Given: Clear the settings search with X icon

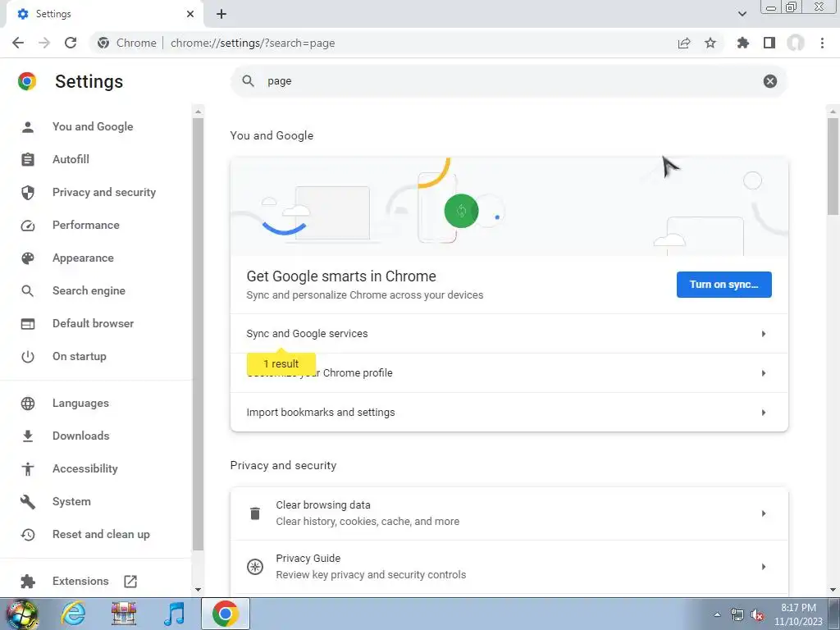Looking at the screenshot, I should point(769,81).
